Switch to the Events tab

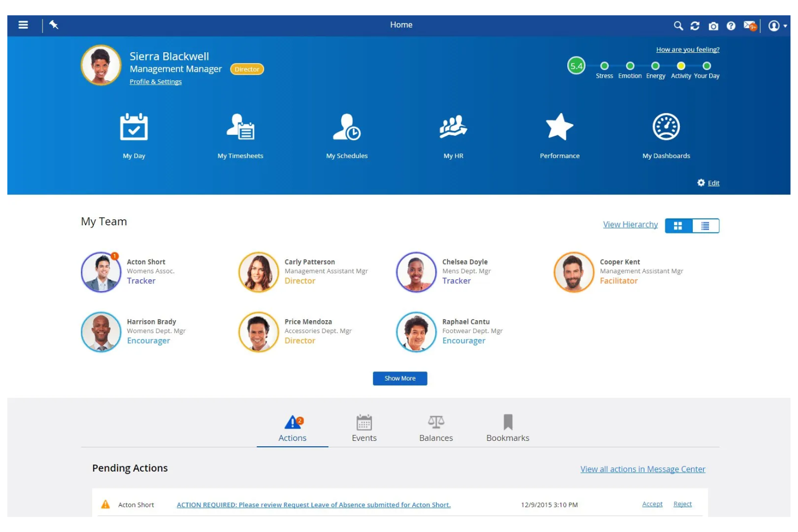364,428
